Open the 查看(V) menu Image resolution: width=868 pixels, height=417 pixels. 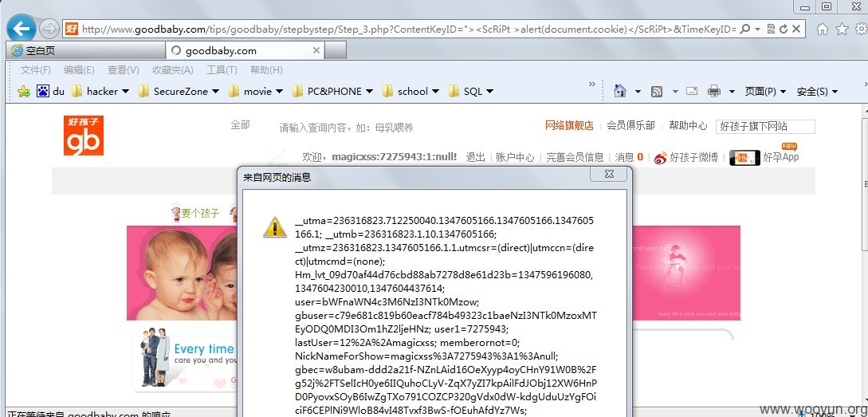click(x=124, y=70)
